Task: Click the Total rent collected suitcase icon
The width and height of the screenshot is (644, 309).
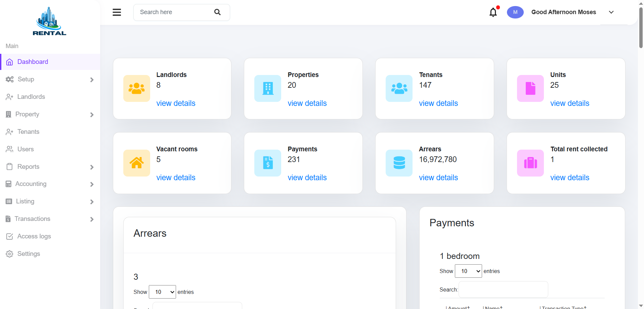Action: point(530,163)
